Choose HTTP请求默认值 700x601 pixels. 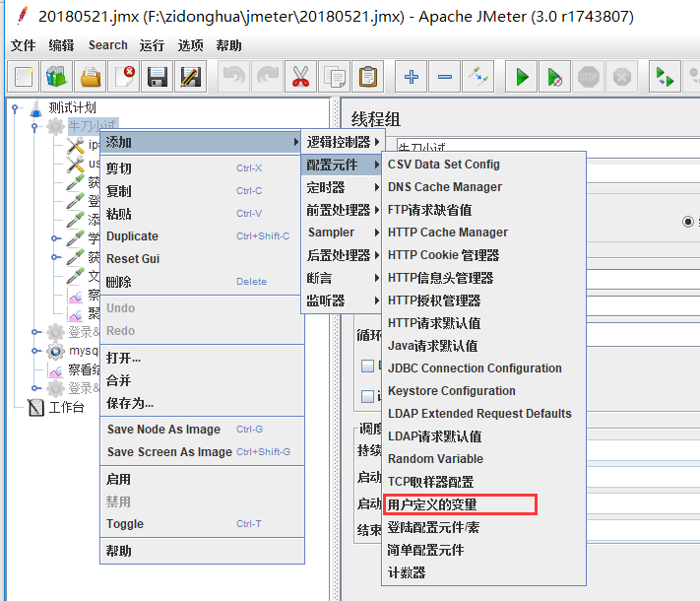coord(484,323)
